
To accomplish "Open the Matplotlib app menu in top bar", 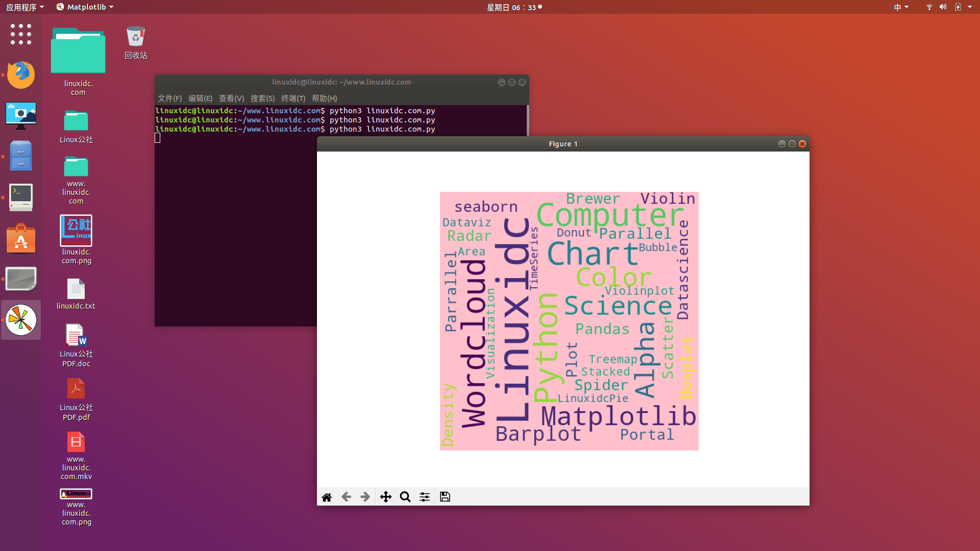I will (85, 7).
